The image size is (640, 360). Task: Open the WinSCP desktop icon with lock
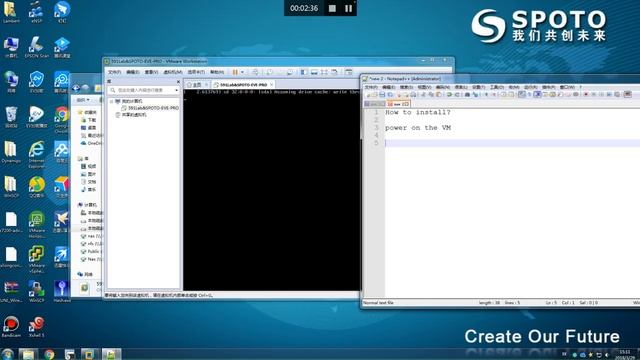[36, 291]
